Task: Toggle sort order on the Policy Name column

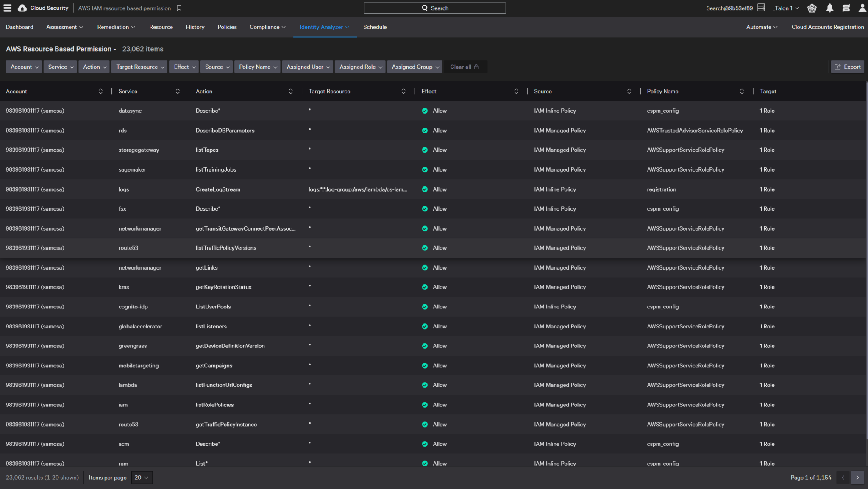Action: 742,91
